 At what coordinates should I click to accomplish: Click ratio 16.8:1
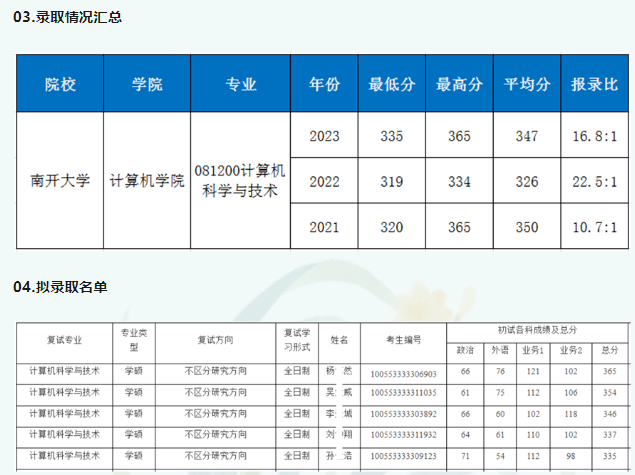point(595,136)
